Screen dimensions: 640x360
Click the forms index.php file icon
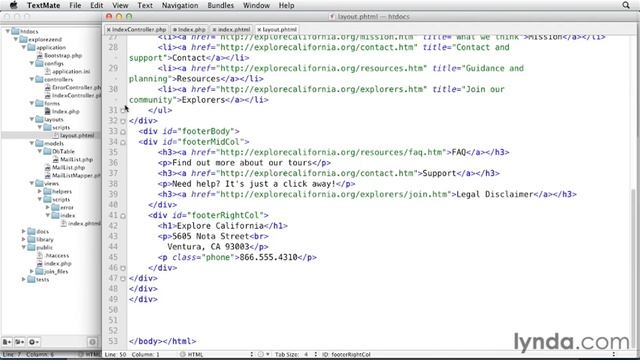point(48,111)
